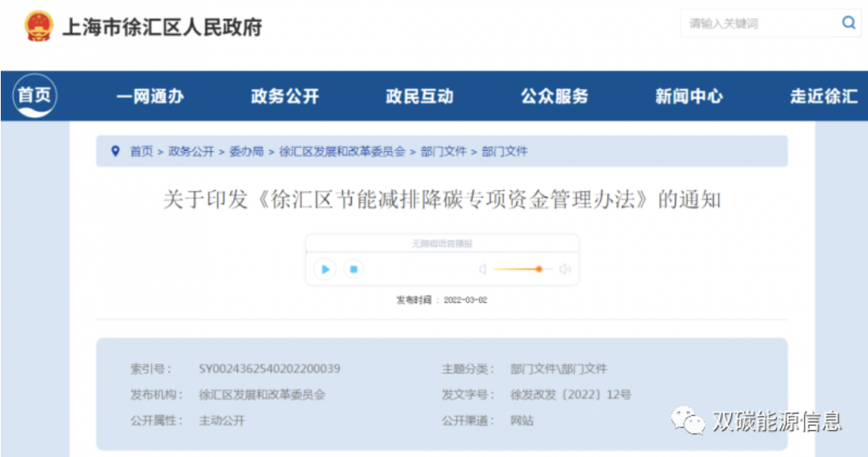The image size is (868, 457).
Task: Click the national emblem logo
Action: pyautogui.click(x=37, y=26)
